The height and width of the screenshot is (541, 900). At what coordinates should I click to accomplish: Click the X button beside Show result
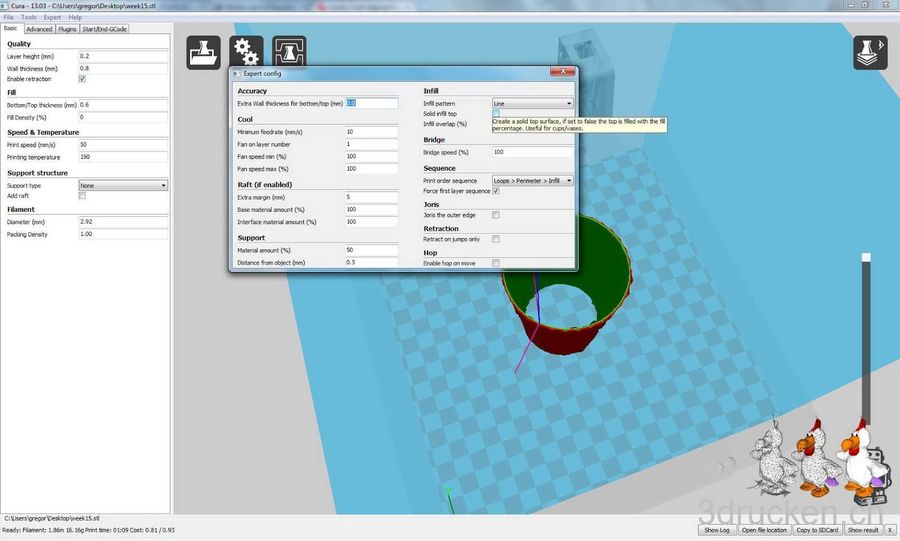[890, 530]
